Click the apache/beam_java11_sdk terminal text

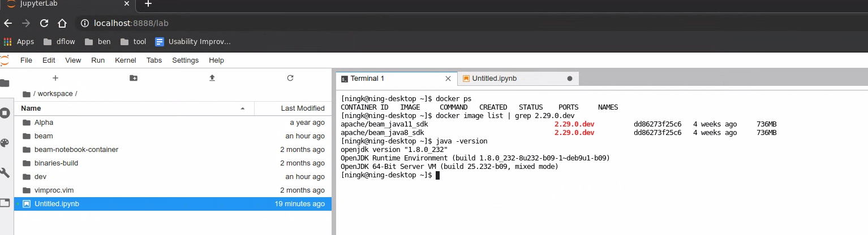tap(385, 124)
